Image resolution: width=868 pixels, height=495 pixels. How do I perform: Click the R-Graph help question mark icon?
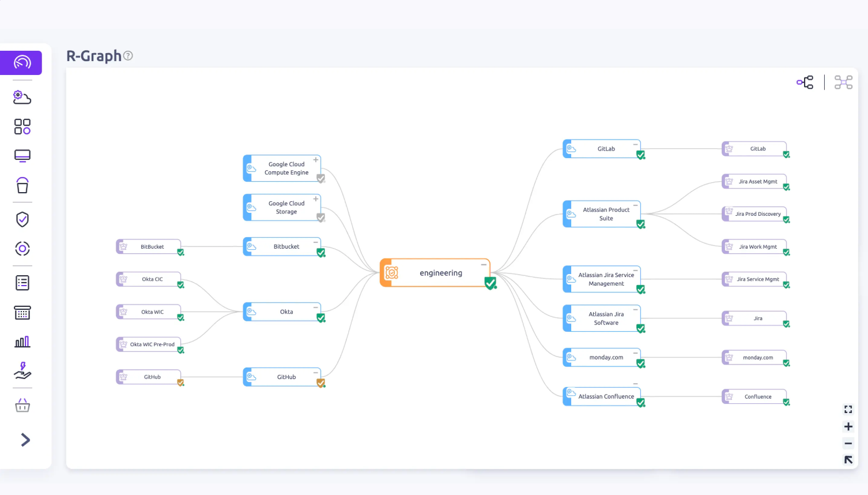[128, 56]
